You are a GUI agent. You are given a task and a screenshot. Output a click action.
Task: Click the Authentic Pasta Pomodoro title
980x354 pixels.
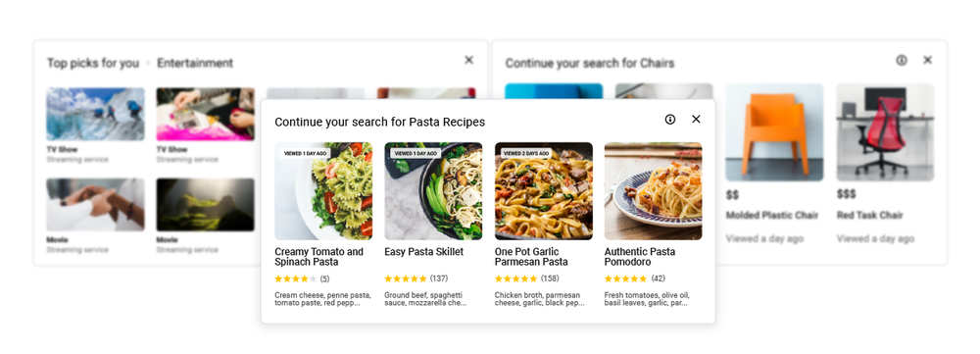tap(640, 257)
